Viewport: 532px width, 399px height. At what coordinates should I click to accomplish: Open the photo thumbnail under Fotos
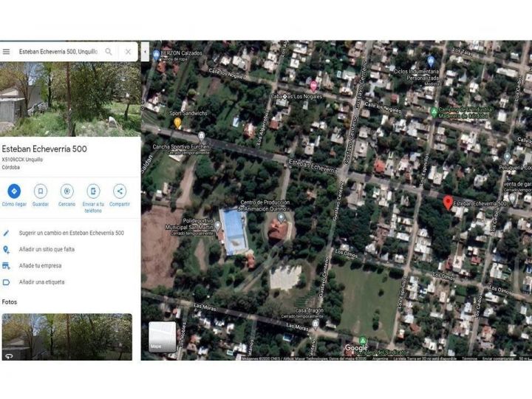(66, 337)
